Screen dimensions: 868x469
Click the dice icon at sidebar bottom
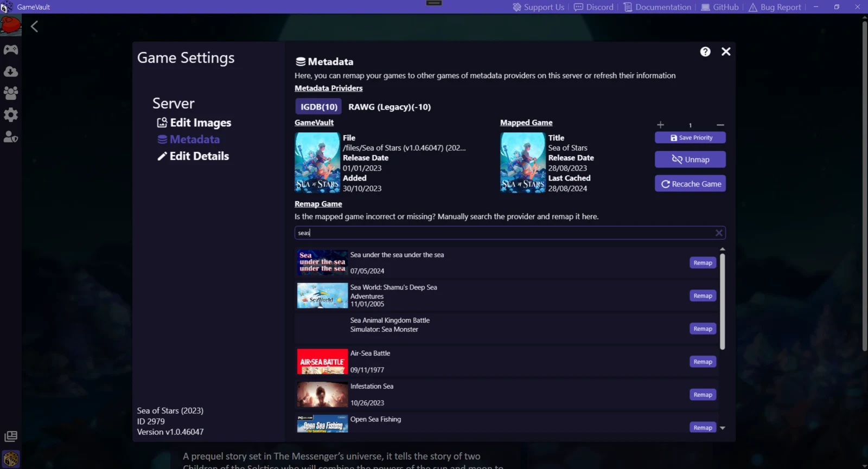[11, 459]
